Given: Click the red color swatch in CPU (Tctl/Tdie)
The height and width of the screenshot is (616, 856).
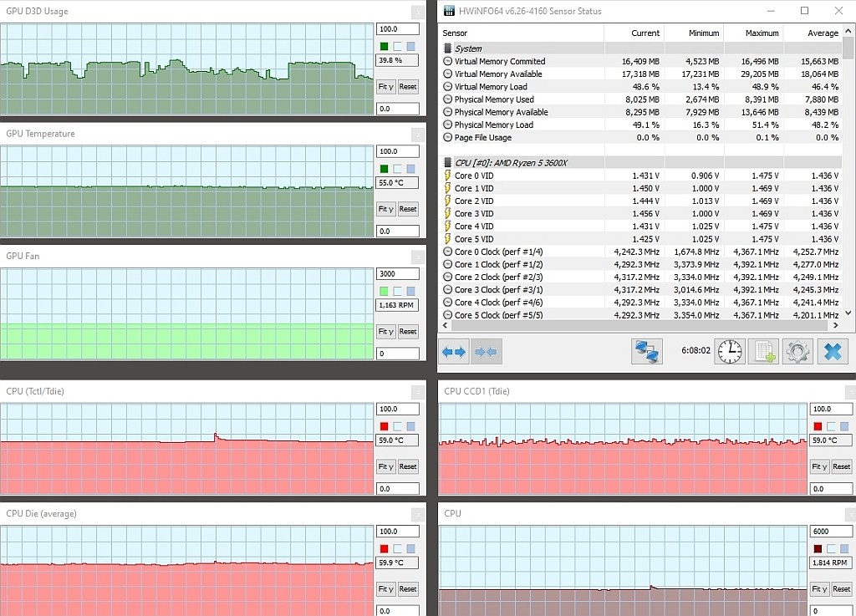Looking at the screenshot, I should pyautogui.click(x=384, y=426).
